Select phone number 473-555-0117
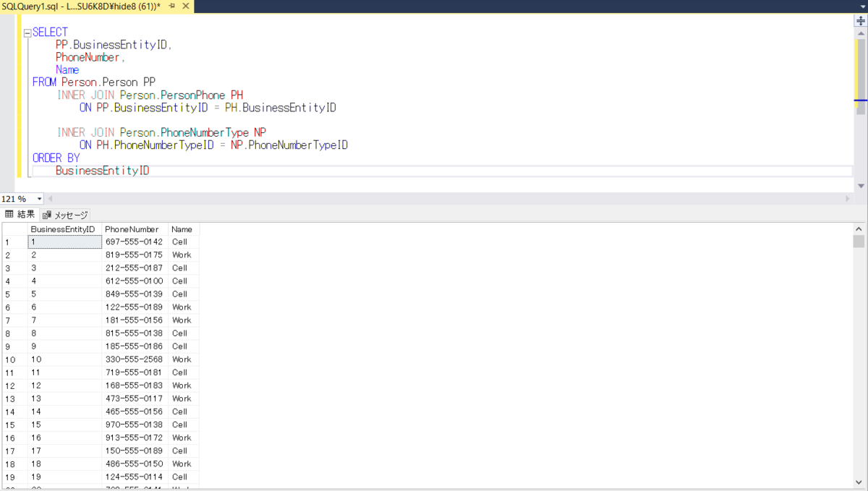 (x=135, y=398)
